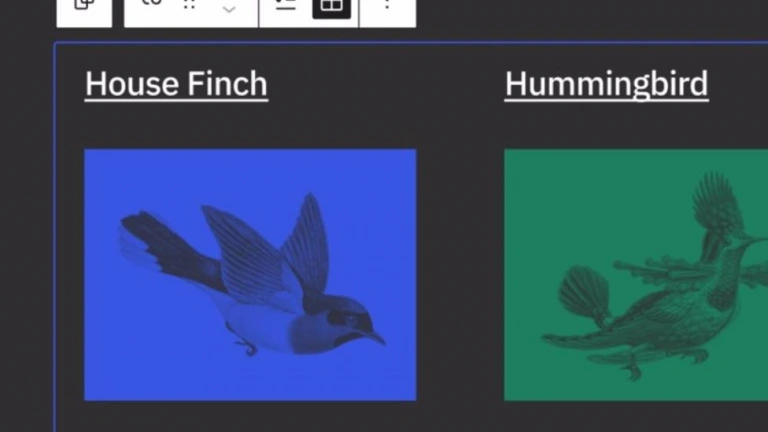The width and height of the screenshot is (768, 432).
Task: Toggle the active grid view button
Action: pos(332,6)
